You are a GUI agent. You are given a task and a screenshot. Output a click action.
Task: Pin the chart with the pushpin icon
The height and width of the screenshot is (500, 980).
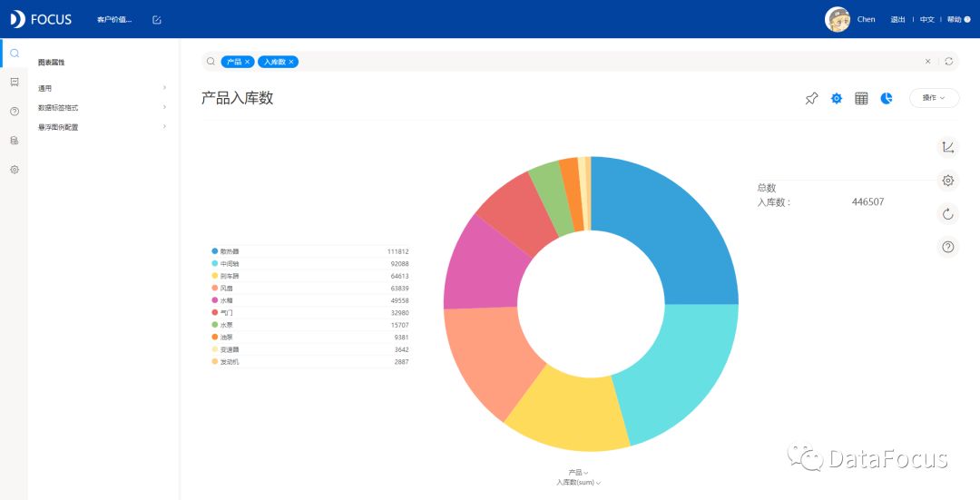coord(811,98)
